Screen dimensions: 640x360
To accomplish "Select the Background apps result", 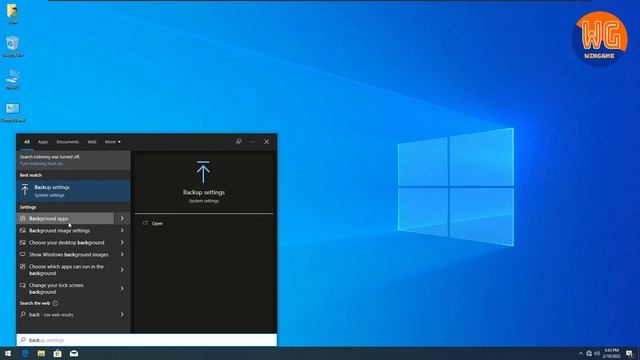I will [x=65, y=218].
